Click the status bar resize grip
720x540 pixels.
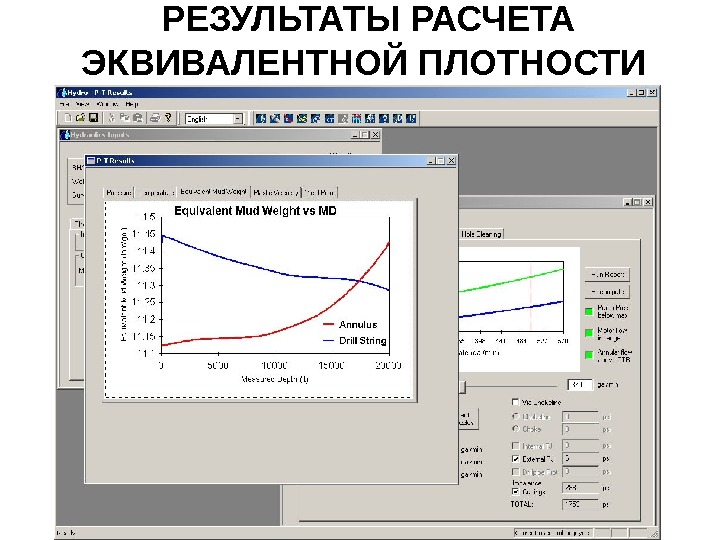click(653, 533)
